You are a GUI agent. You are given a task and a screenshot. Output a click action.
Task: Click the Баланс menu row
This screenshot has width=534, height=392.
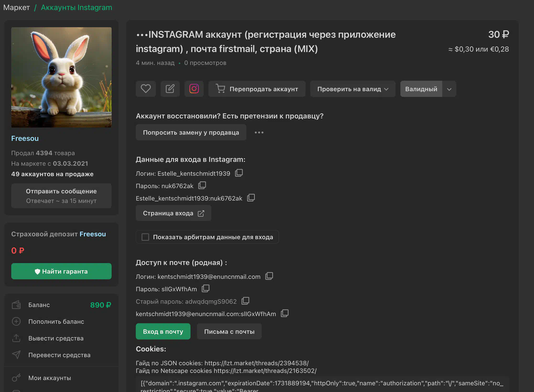[61, 305]
